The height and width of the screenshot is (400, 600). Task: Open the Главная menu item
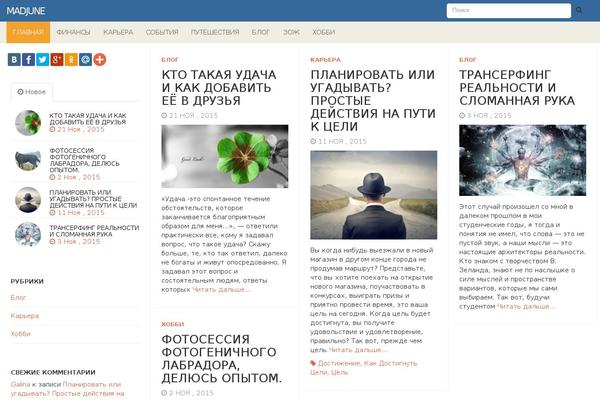(28, 32)
